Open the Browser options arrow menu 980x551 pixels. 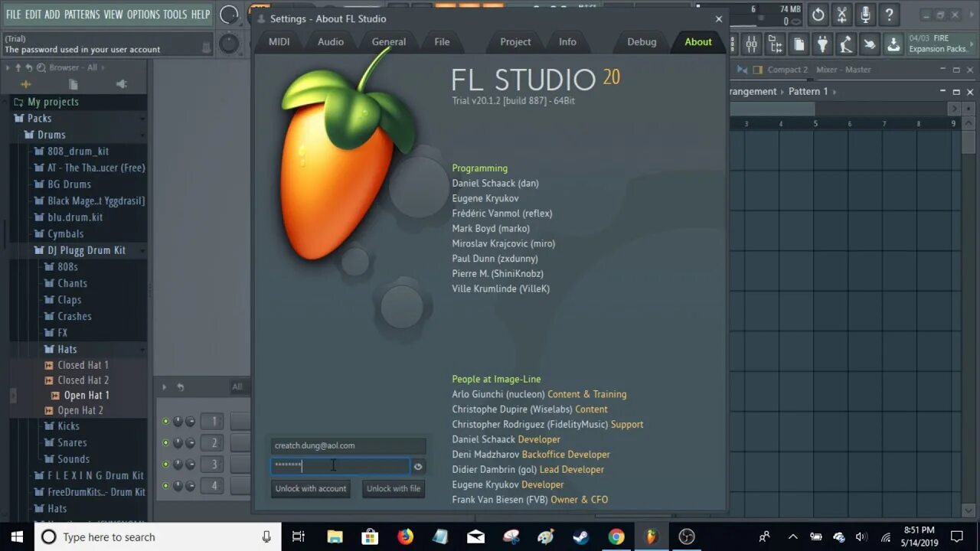tap(8, 67)
